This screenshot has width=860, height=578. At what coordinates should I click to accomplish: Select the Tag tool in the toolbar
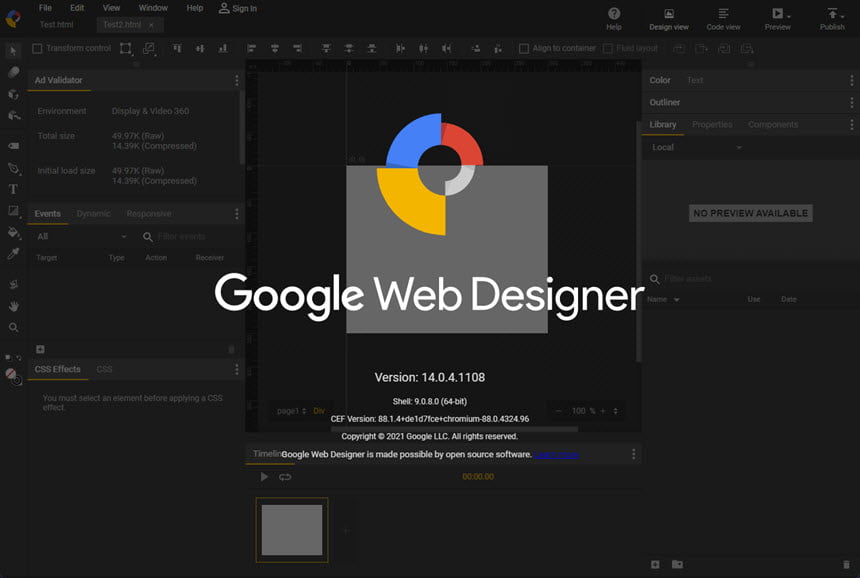(13, 146)
